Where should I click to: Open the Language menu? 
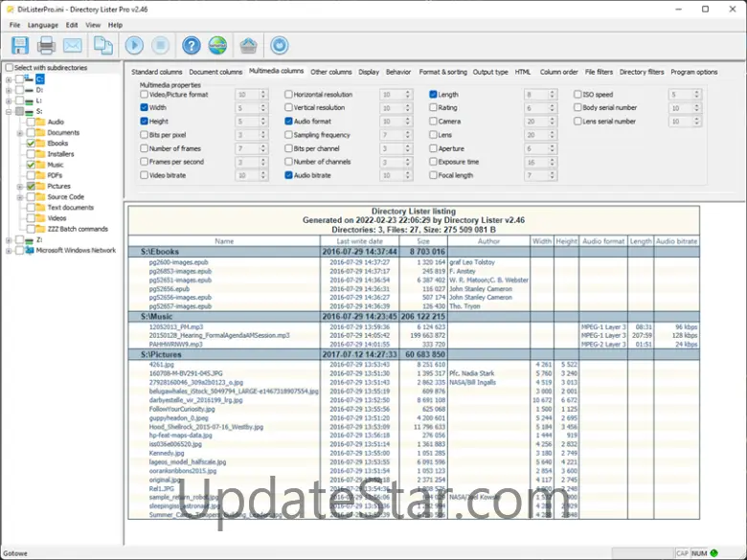point(43,25)
